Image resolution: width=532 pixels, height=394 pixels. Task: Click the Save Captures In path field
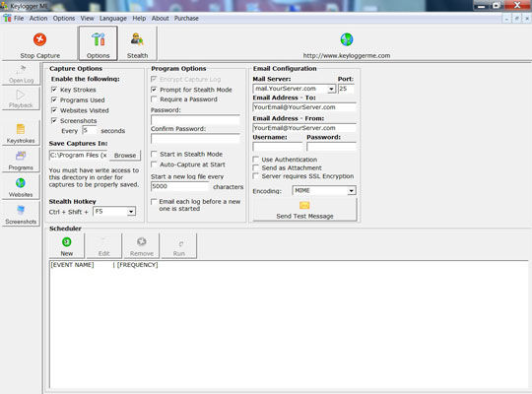tap(79, 155)
